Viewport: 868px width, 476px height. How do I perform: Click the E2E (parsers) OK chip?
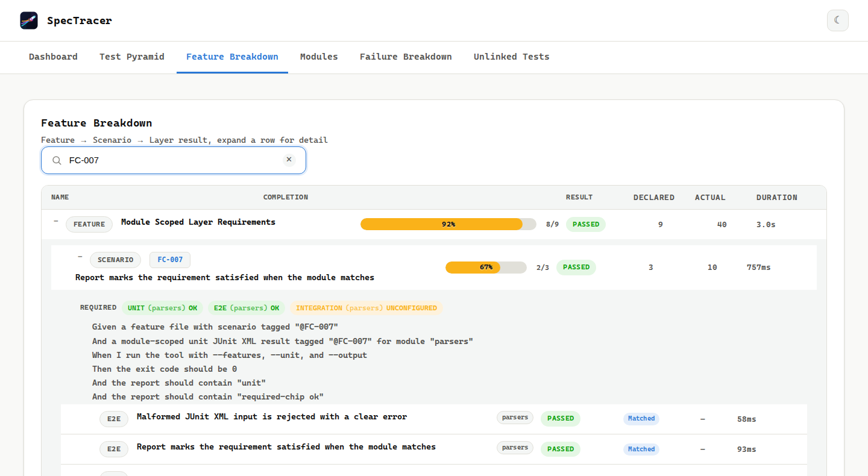click(x=247, y=308)
